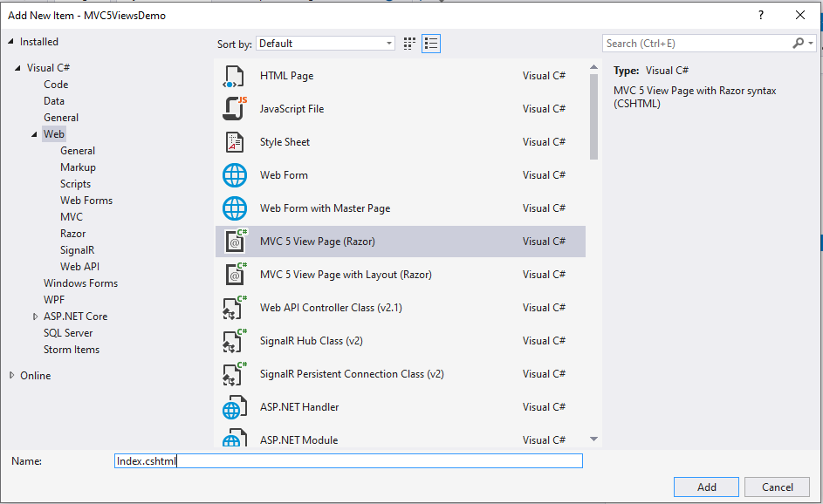Viewport: 823px width, 504px height.
Task: Select the Razor category under Web
Action: pos(73,234)
